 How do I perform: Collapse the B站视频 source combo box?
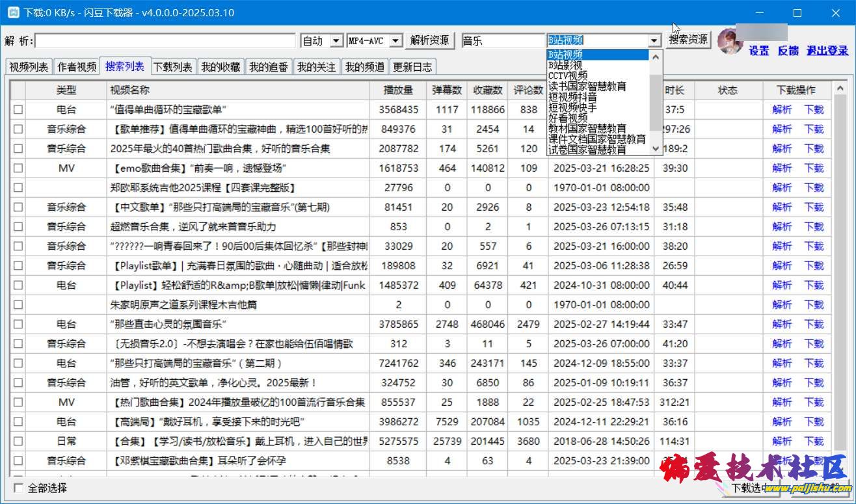pyautogui.click(x=654, y=41)
